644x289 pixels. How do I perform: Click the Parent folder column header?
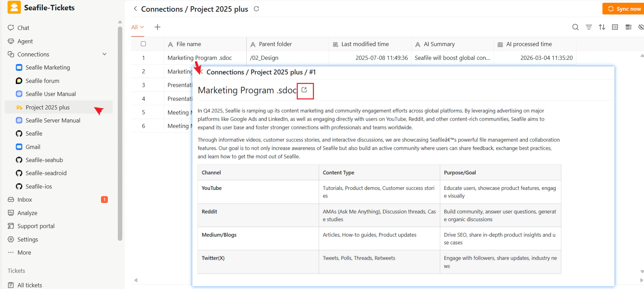(x=287, y=44)
